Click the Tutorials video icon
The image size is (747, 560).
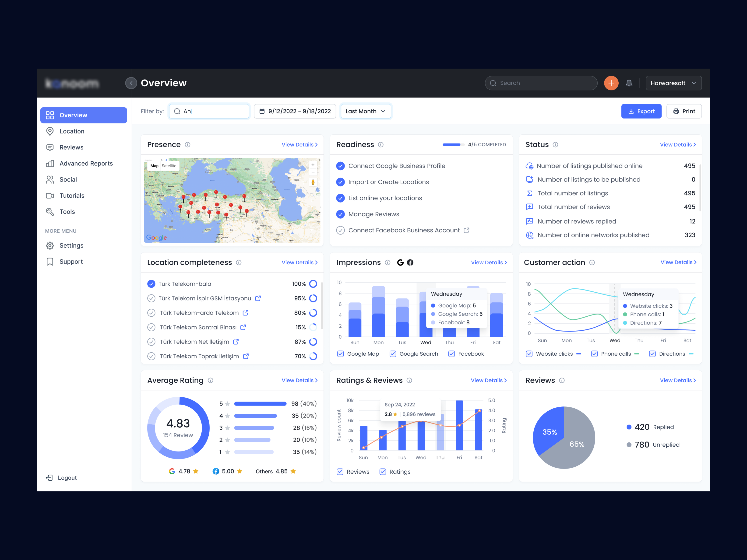[x=50, y=196]
